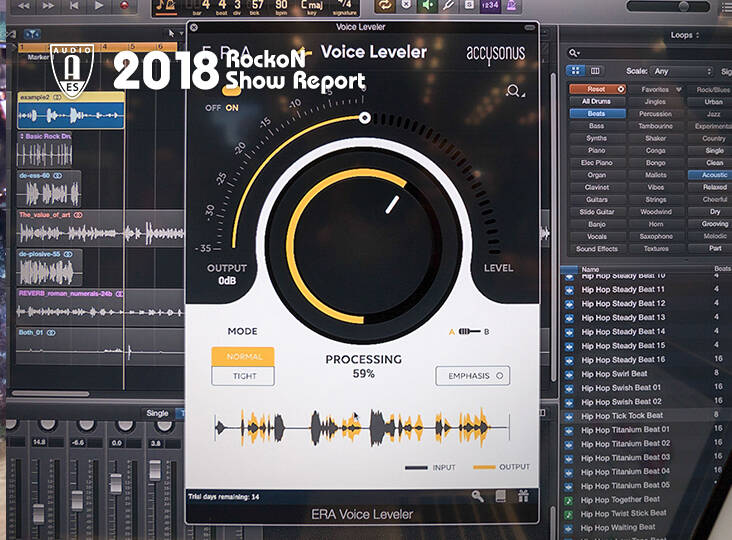Open the Scale Any dropdown
The height and width of the screenshot is (540, 732).
click(x=683, y=71)
